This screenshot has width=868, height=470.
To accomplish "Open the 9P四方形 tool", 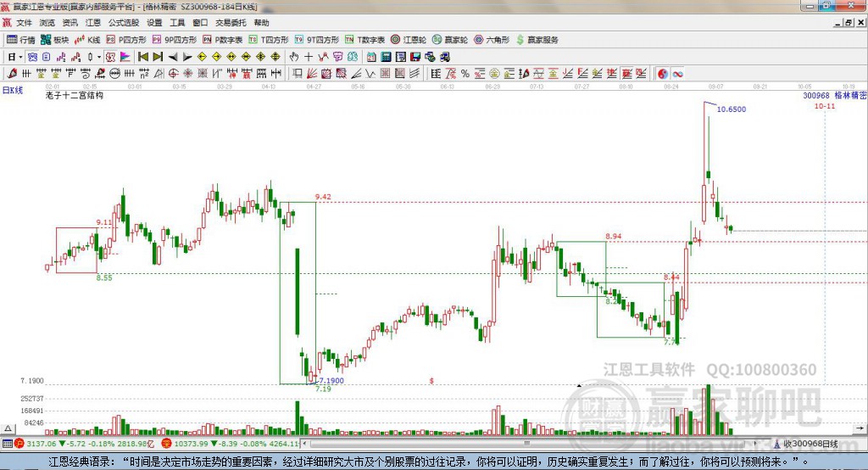I will click(175, 40).
